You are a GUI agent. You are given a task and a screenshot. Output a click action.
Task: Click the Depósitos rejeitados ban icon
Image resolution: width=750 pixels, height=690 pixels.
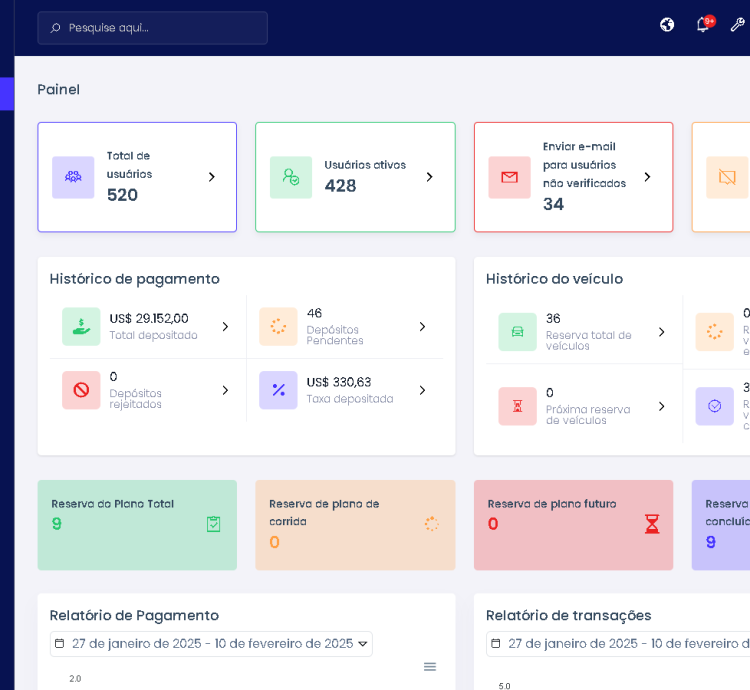coord(81,390)
